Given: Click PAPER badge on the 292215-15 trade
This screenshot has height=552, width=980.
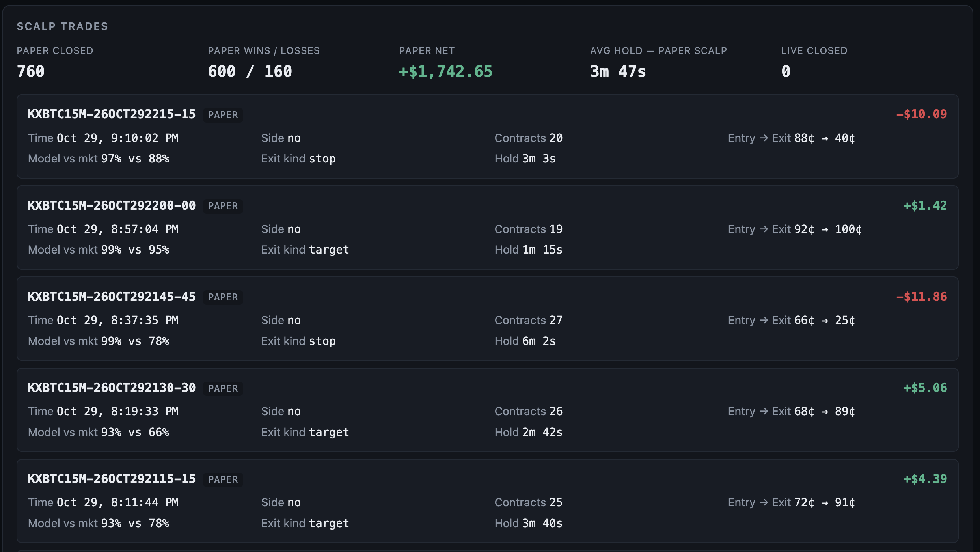Looking at the screenshot, I should (x=223, y=115).
